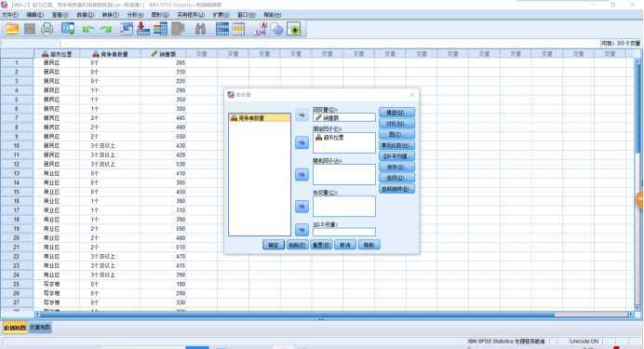Viewport: 644px width, 349px height.
Task: Print the current data sheet
Action: (x=47, y=29)
